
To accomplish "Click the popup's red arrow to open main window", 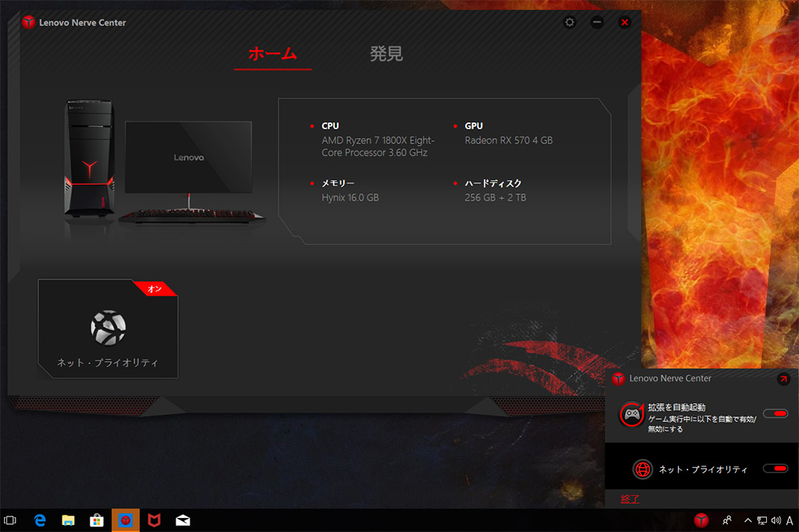I will pyautogui.click(x=783, y=378).
